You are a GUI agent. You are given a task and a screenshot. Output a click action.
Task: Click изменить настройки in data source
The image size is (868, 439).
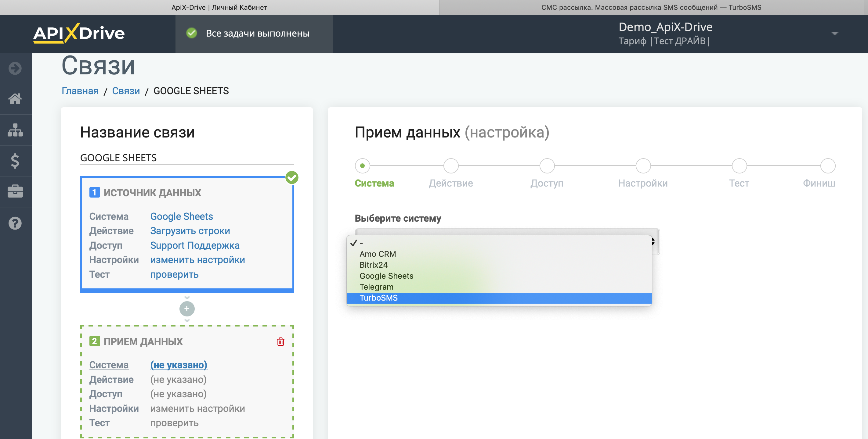(x=197, y=260)
